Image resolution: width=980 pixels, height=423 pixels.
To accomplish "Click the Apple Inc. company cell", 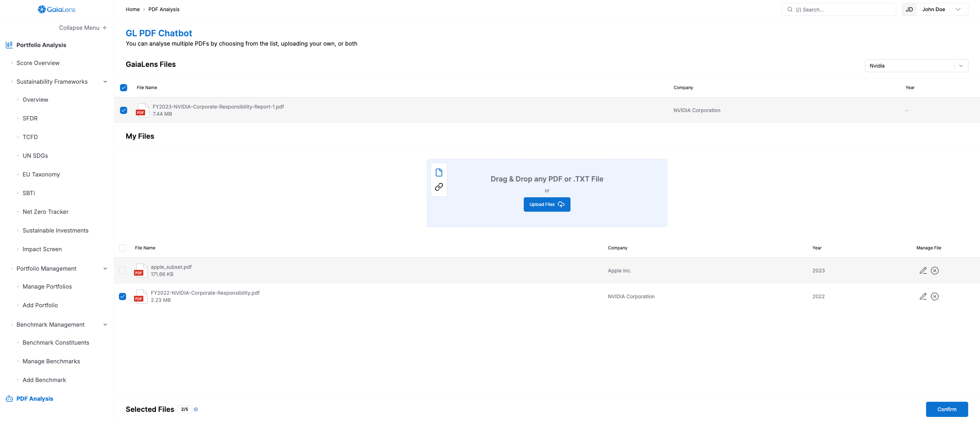I will [619, 271].
